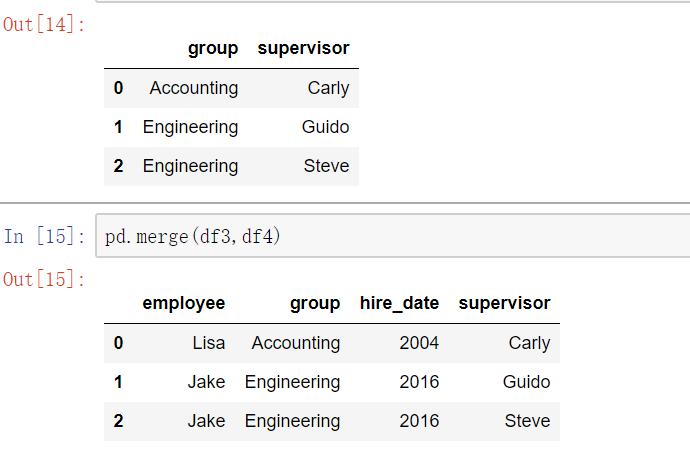
Task: Click the Out[14] output prompt
Action: 44,24
